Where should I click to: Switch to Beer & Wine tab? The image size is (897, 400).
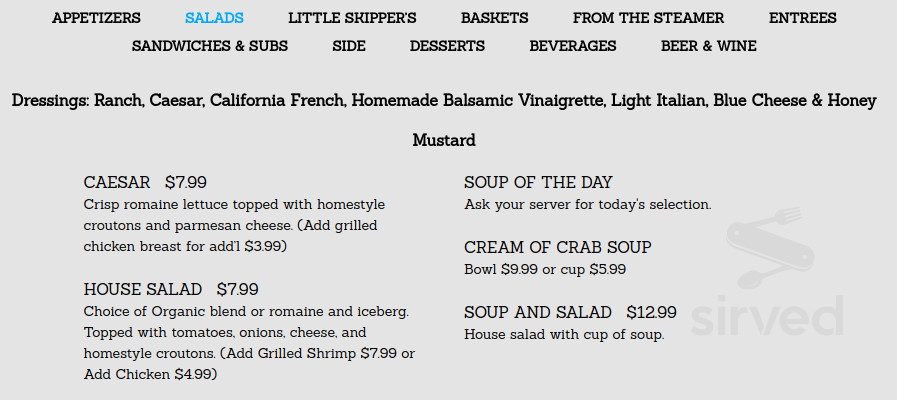[x=708, y=46]
